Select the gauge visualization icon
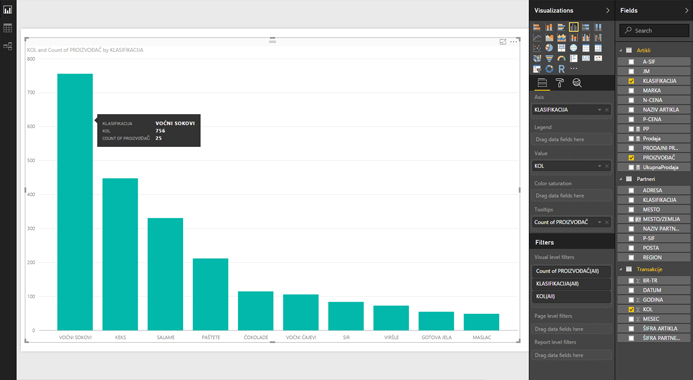 [x=561, y=58]
